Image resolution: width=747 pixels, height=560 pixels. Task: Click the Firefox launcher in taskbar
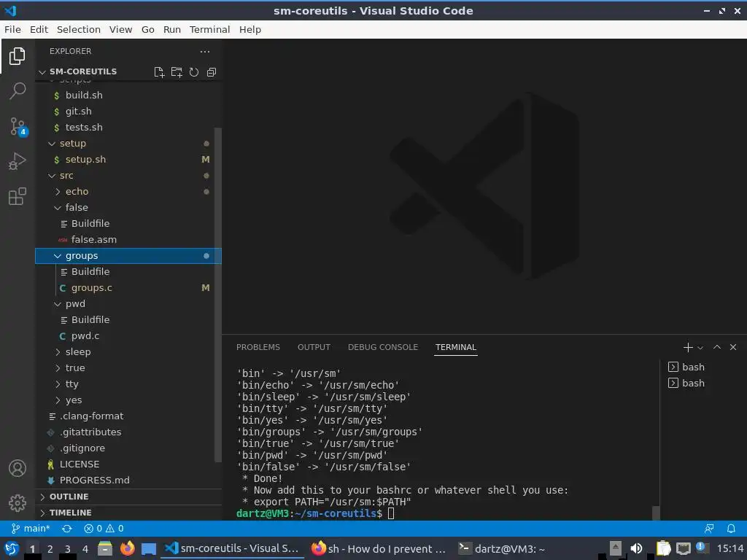point(127,548)
